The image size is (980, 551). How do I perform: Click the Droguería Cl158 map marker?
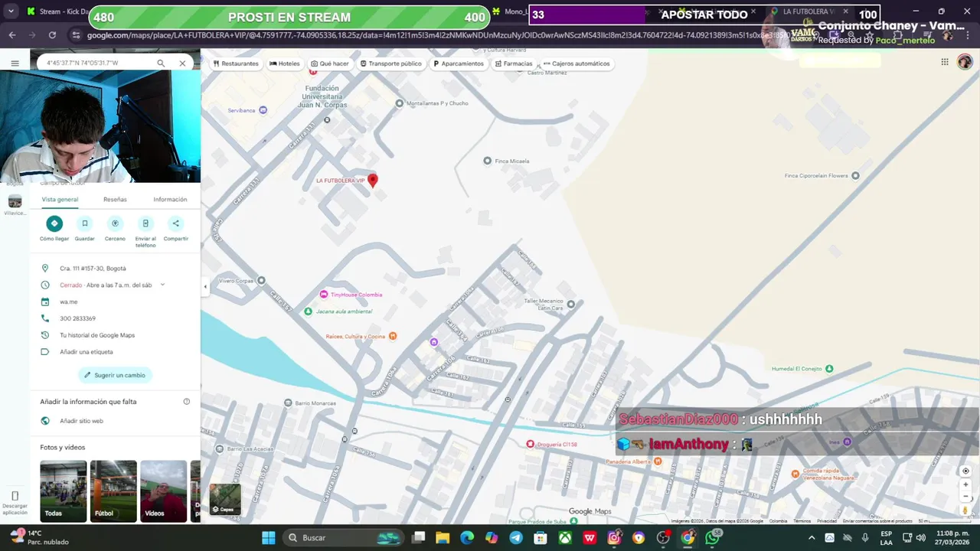[x=530, y=444]
